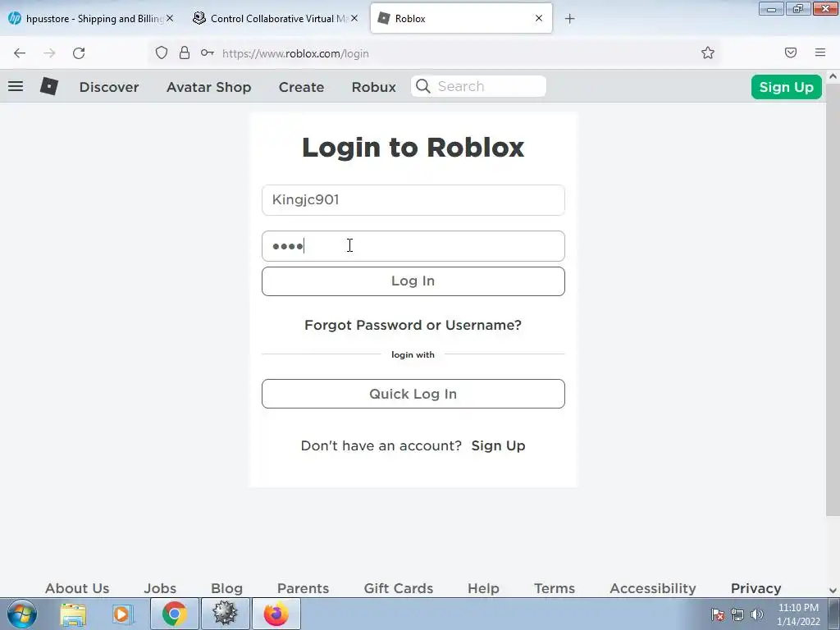Click the network tray icon

tap(737, 614)
